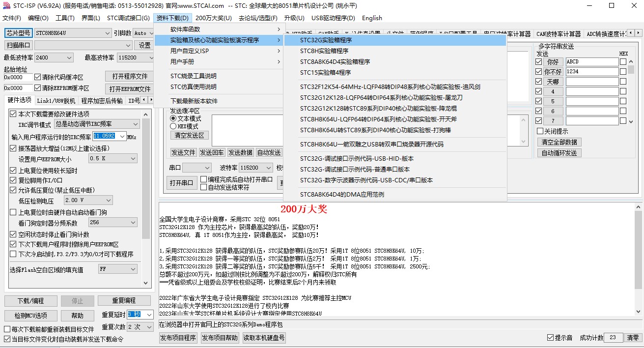
Task: Toggle 空闲状态时停止看门狗计数 checkbox
Action: [x=13, y=234]
